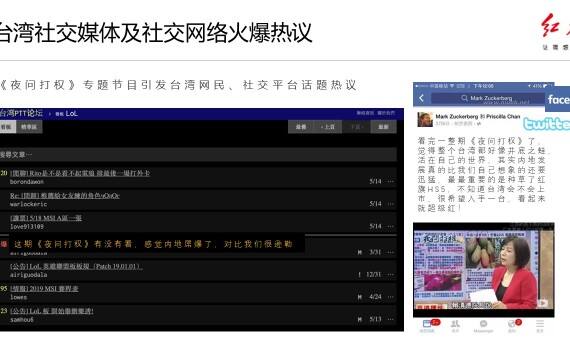Open the 5/18 MSI post by love913108
Viewport: 570px width, 360px height.
tap(46, 218)
